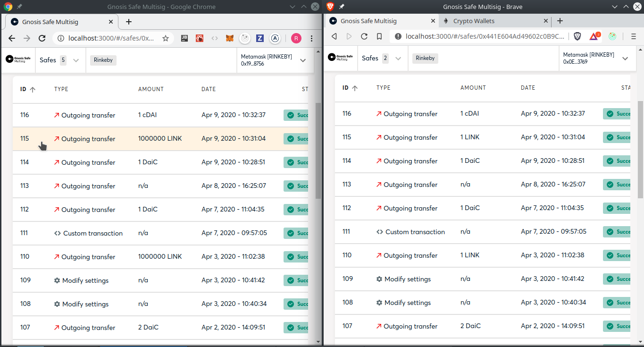Open the red React developer tools extension

(200, 38)
